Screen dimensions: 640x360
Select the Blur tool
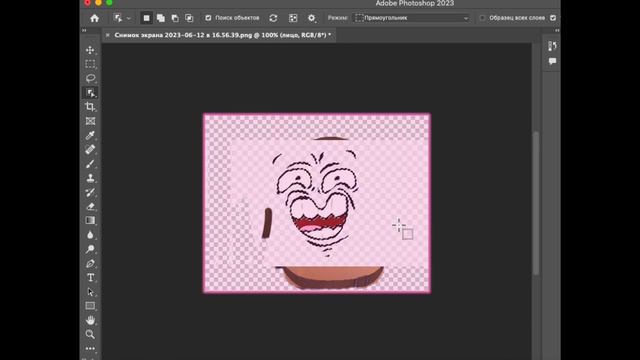click(x=90, y=235)
